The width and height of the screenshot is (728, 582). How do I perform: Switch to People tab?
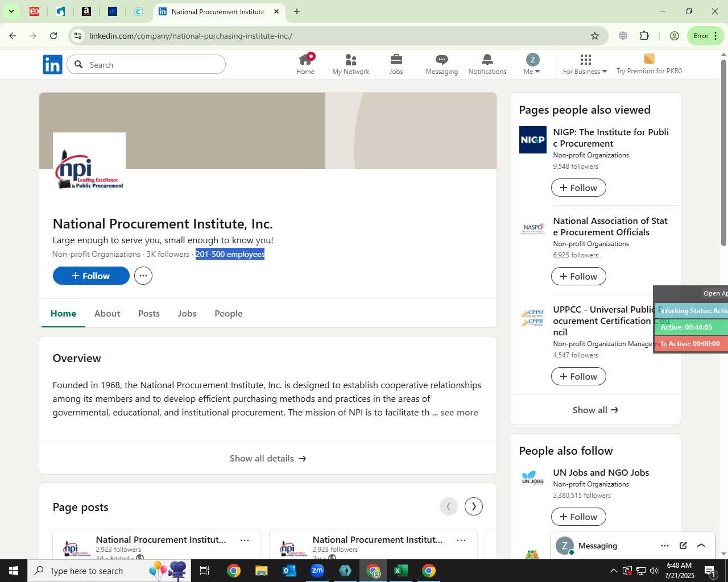pos(229,314)
